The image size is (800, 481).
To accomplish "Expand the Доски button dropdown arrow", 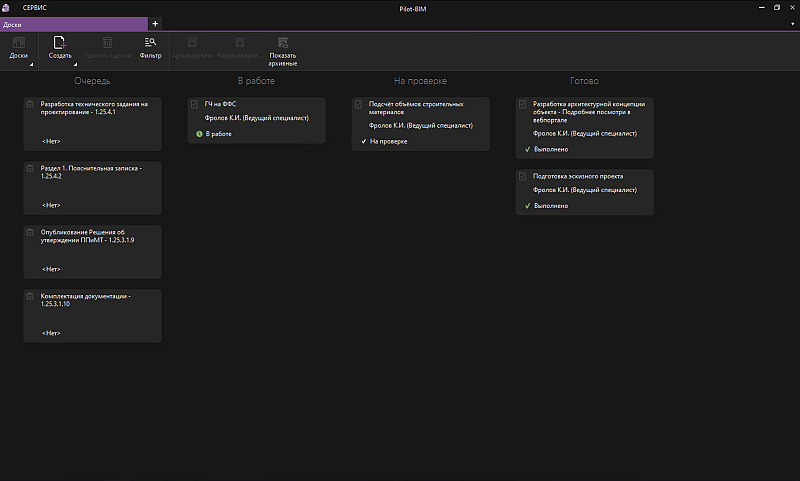I will [31, 65].
